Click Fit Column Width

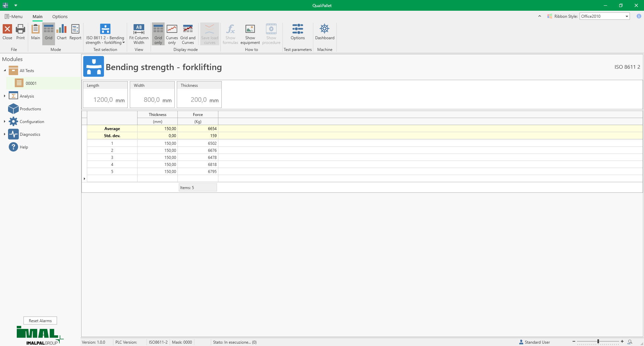(139, 34)
